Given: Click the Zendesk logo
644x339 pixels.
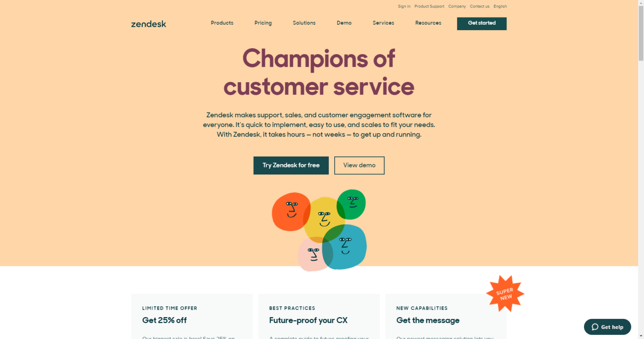Looking at the screenshot, I should (148, 24).
